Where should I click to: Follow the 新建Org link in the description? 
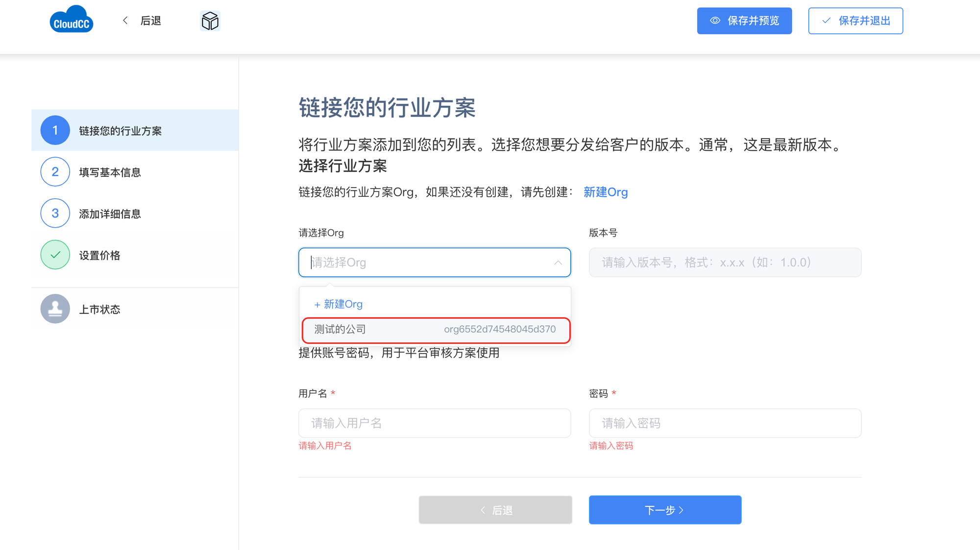(x=605, y=192)
